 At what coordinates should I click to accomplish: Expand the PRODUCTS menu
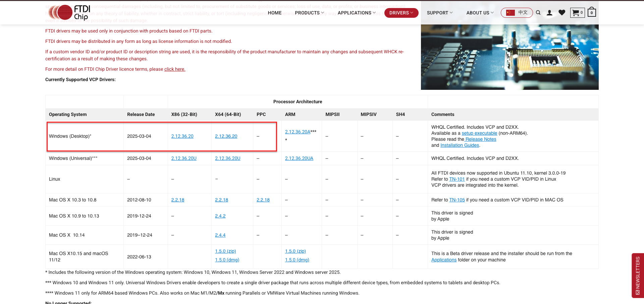coord(309,13)
